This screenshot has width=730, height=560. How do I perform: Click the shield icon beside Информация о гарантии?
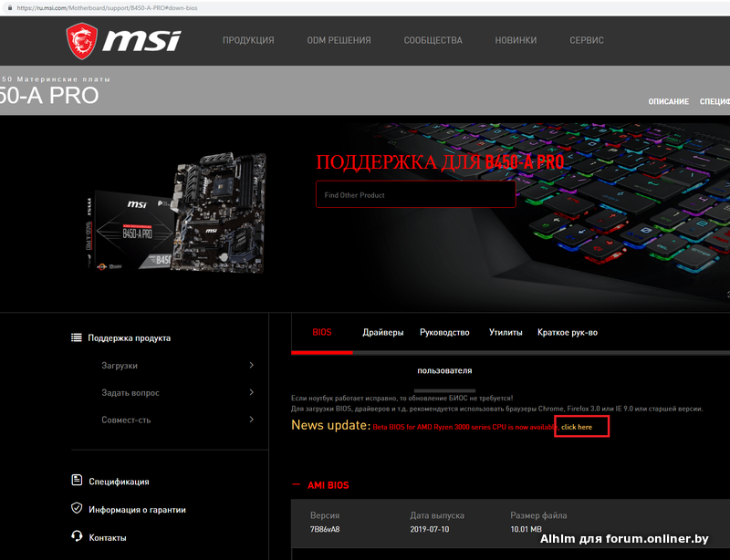[x=77, y=508]
